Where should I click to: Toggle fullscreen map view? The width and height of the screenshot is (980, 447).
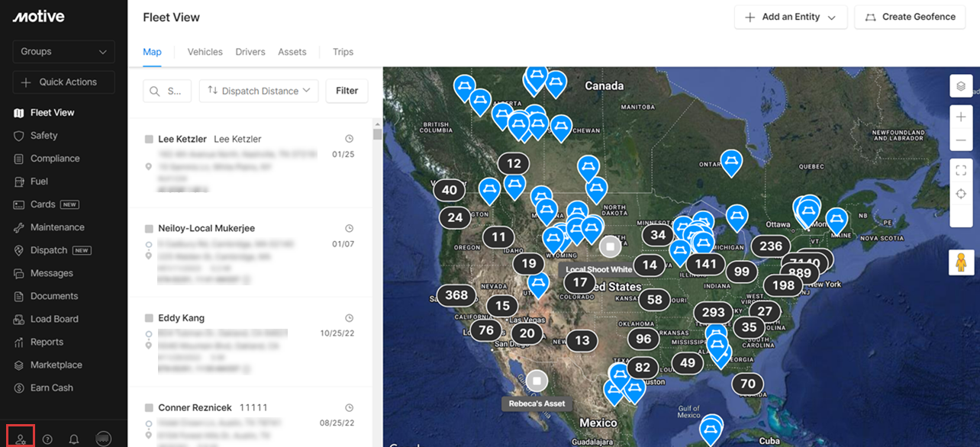(x=961, y=170)
